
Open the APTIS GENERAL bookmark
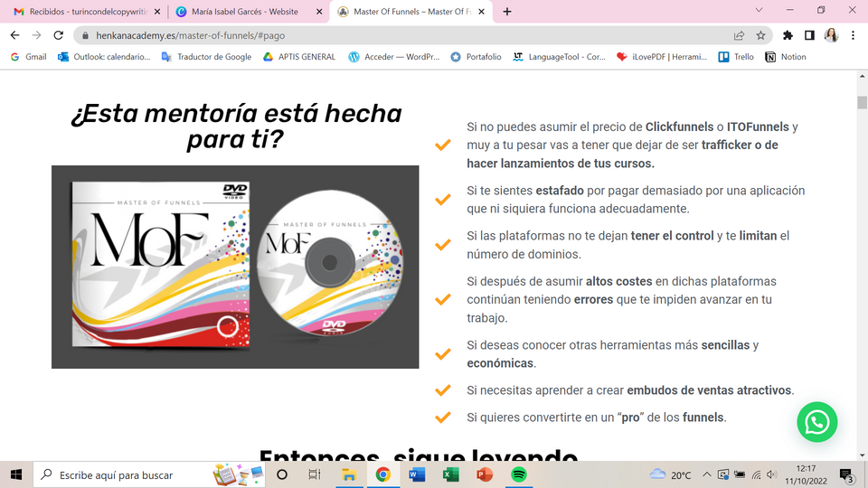click(299, 57)
